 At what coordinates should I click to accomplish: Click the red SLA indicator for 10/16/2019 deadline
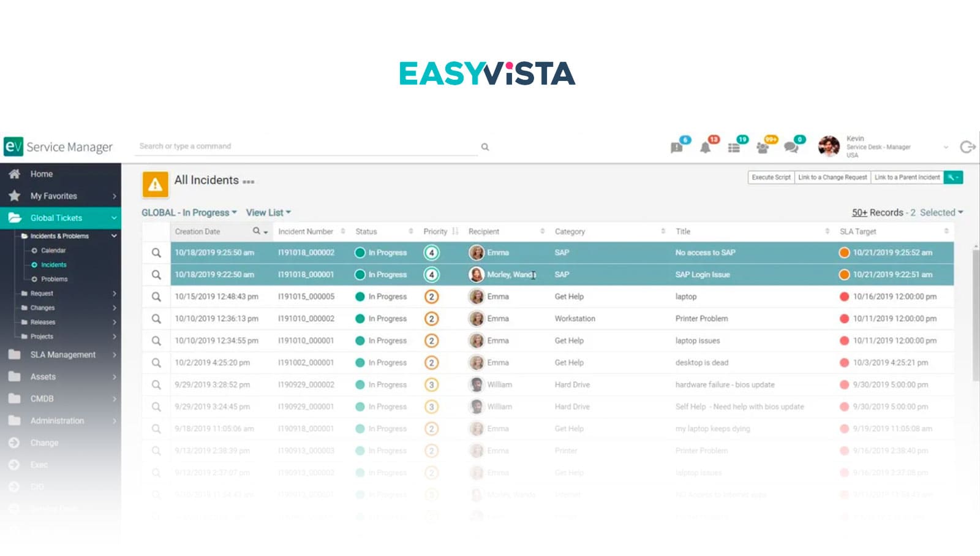tap(844, 296)
